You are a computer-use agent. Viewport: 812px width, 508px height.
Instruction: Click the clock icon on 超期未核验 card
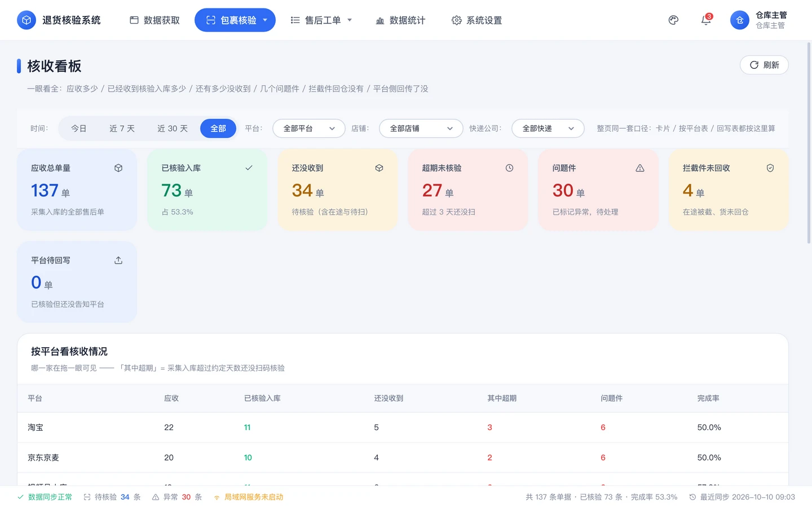coord(509,168)
